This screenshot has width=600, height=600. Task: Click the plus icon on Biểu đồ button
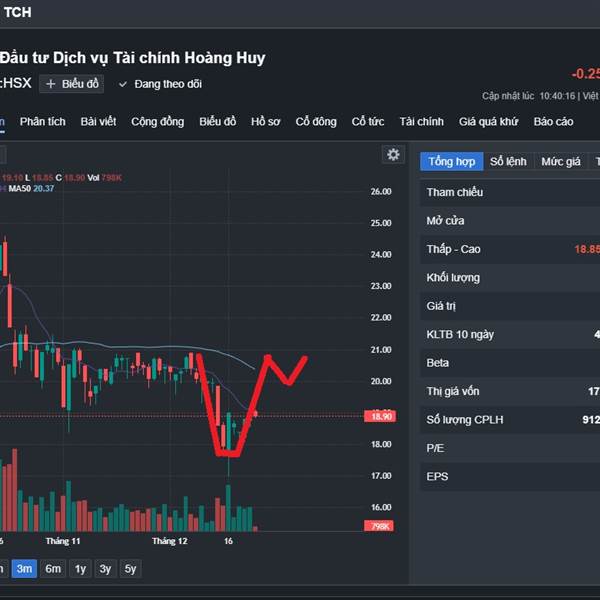[x=50, y=84]
